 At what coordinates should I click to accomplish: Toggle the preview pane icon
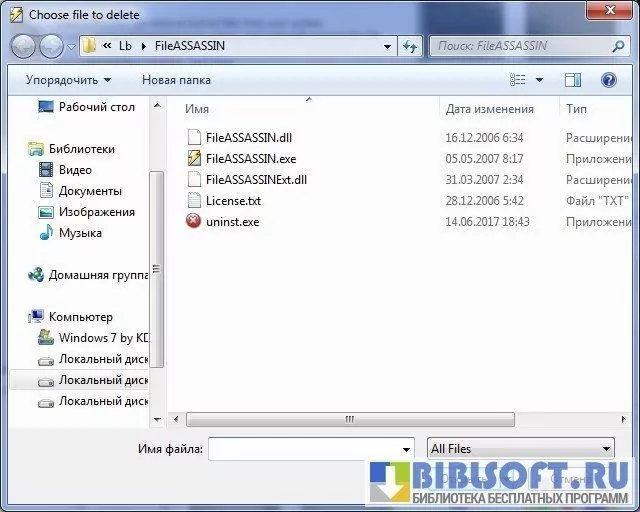pos(573,80)
